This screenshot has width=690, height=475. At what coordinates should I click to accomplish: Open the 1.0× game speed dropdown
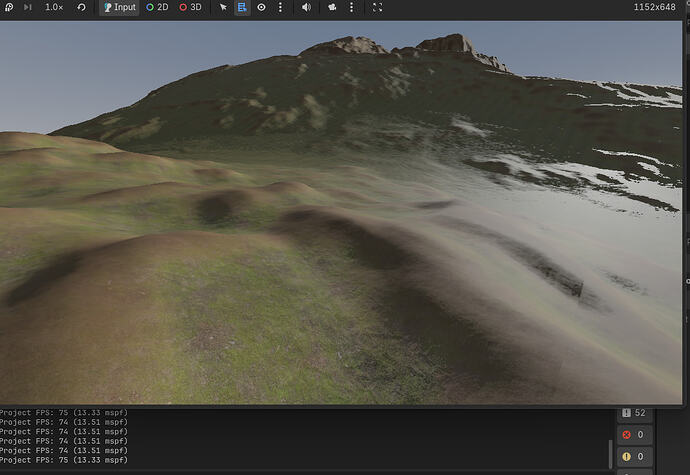coord(54,7)
